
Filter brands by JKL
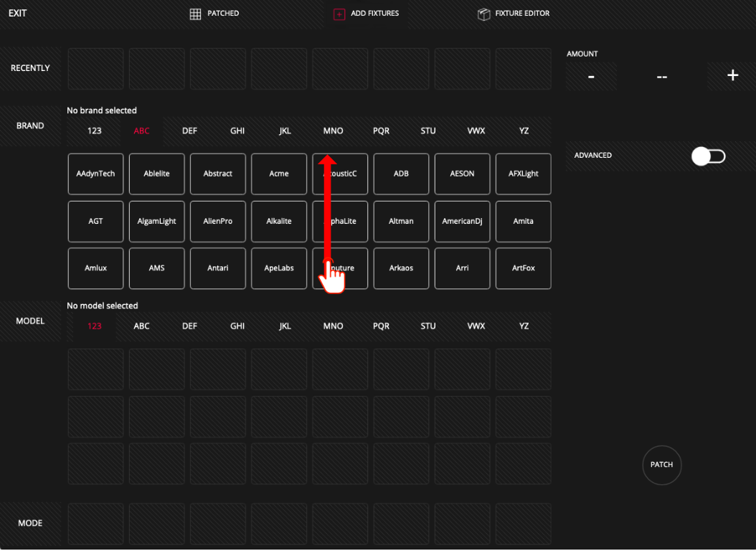[285, 131]
